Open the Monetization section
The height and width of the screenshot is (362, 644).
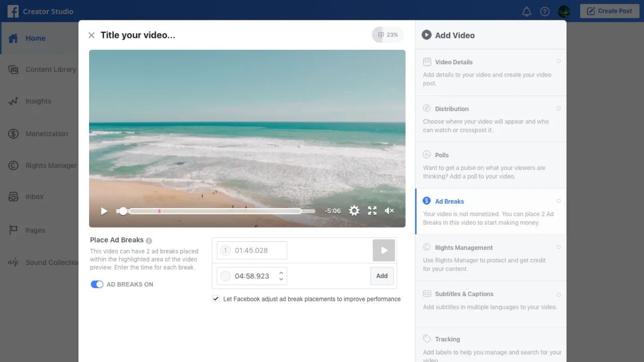[x=47, y=134]
